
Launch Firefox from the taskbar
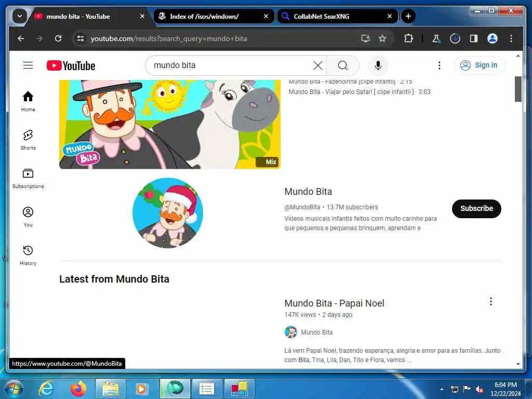click(x=78, y=389)
